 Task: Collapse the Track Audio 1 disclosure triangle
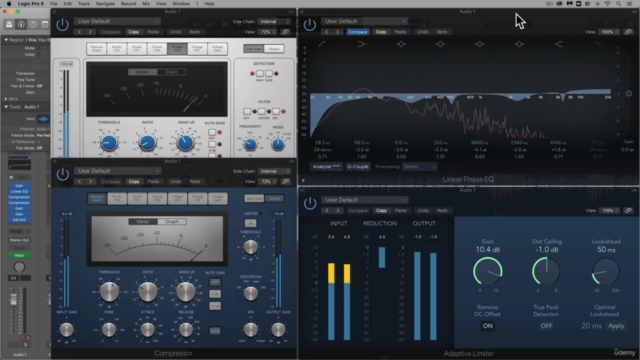pyautogui.click(x=6, y=107)
